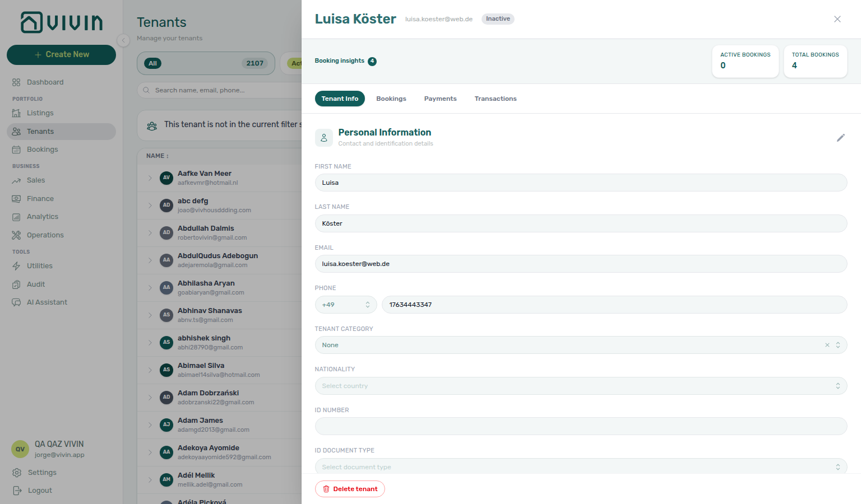
Task: Open Bookings in the sidebar
Action: (61, 150)
